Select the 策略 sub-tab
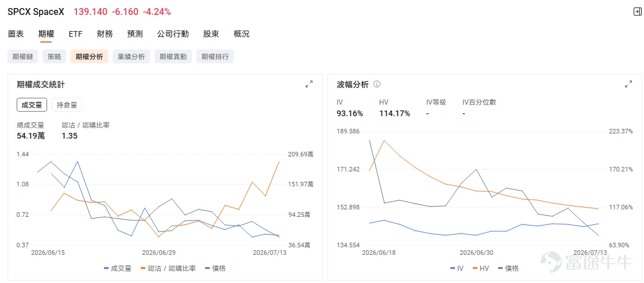 (x=54, y=57)
